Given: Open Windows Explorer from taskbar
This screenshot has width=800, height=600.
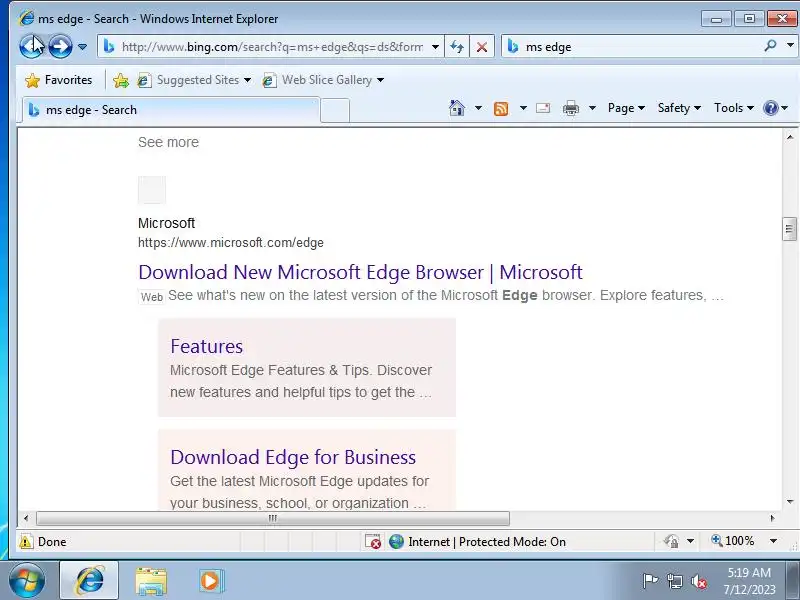Looking at the screenshot, I should 151,581.
